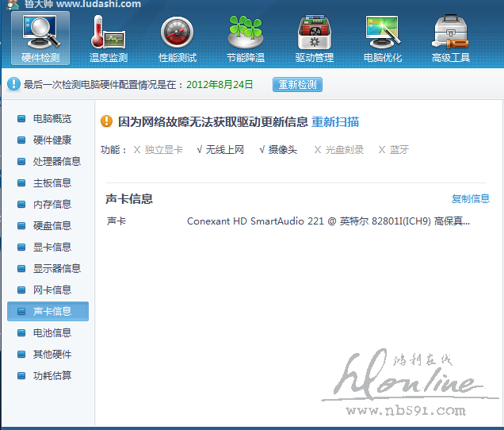Viewport: 504px width, 430px height.
Task: Launch the 性能测试 performance test icon
Action: (177, 37)
